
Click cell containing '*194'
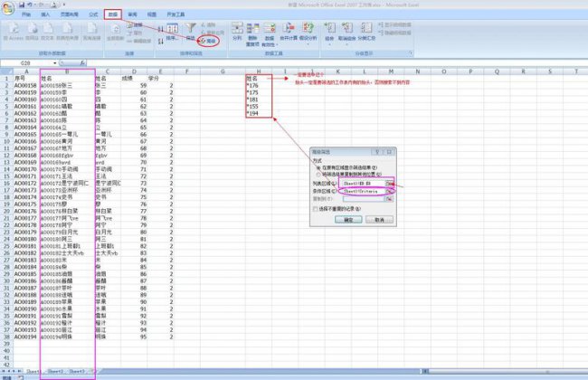click(x=259, y=113)
